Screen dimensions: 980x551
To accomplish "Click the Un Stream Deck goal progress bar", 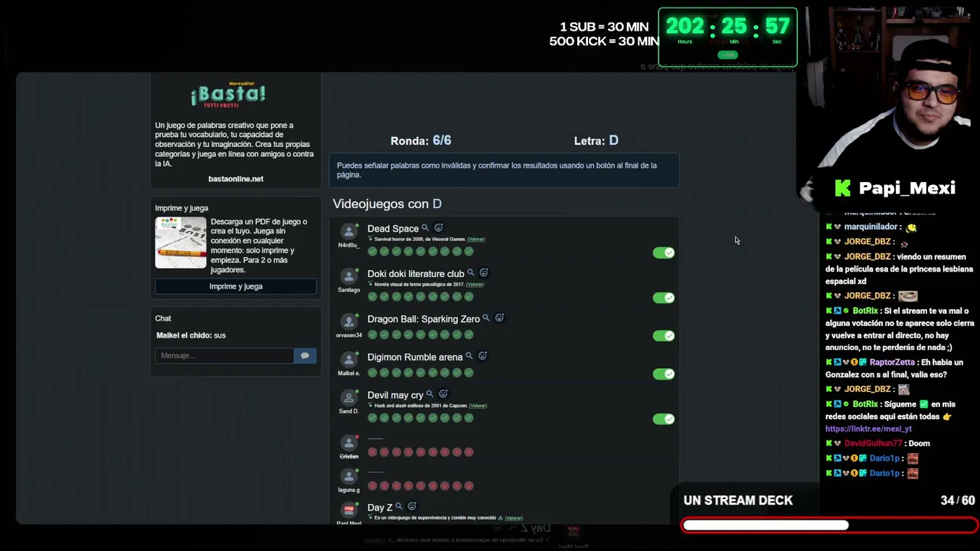I will [x=829, y=525].
